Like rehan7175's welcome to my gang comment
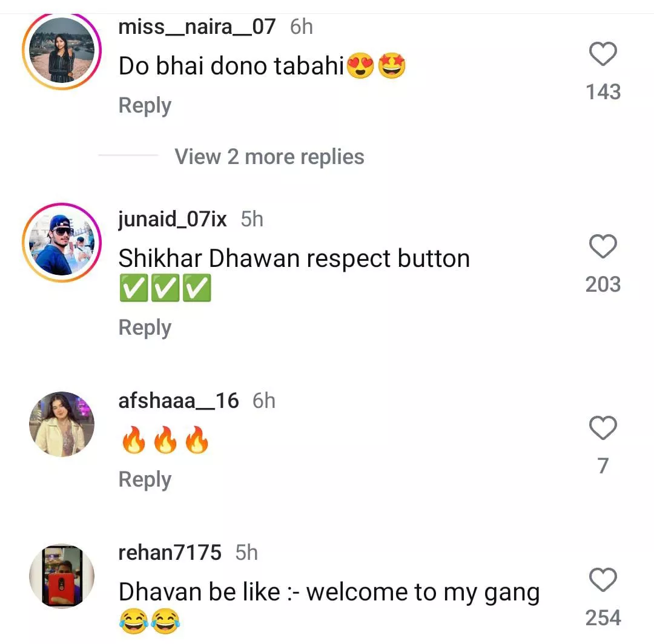The height and width of the screenshot is (644, 654). click(x=603, y=581)
